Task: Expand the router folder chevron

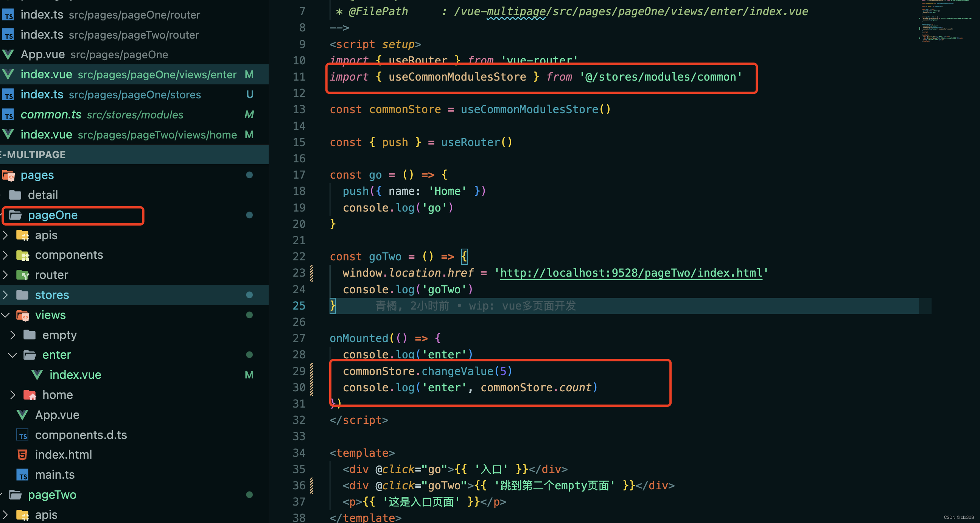Action: (x=5, y=275)
